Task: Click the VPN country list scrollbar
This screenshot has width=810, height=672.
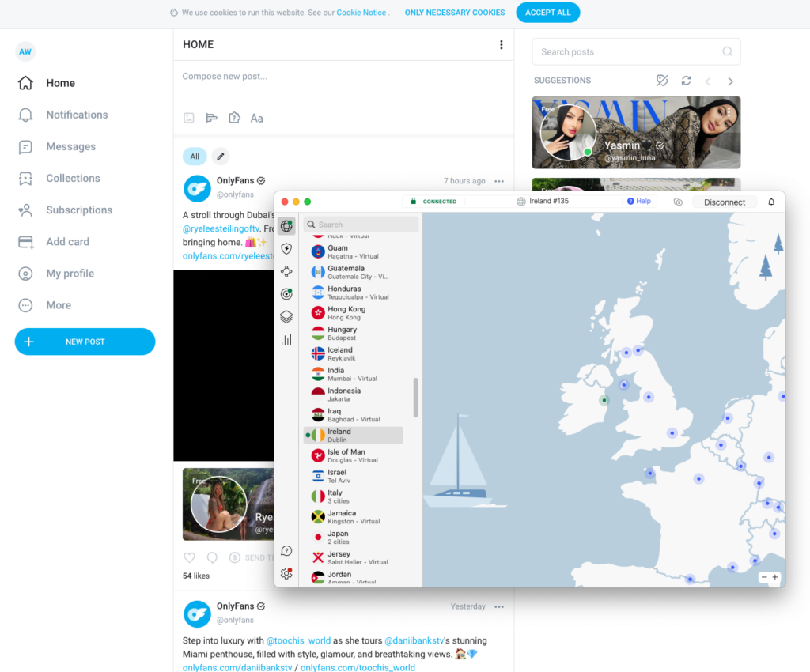Action: point(416,398)
